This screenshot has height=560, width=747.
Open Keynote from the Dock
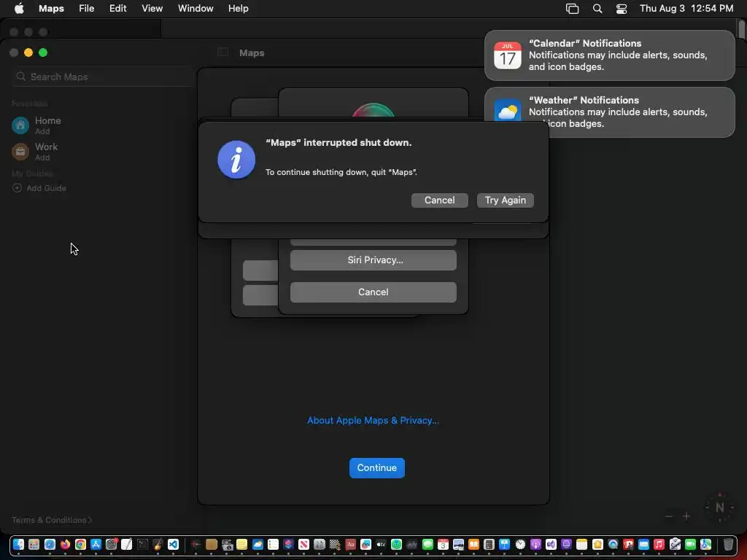pos(505,544)
